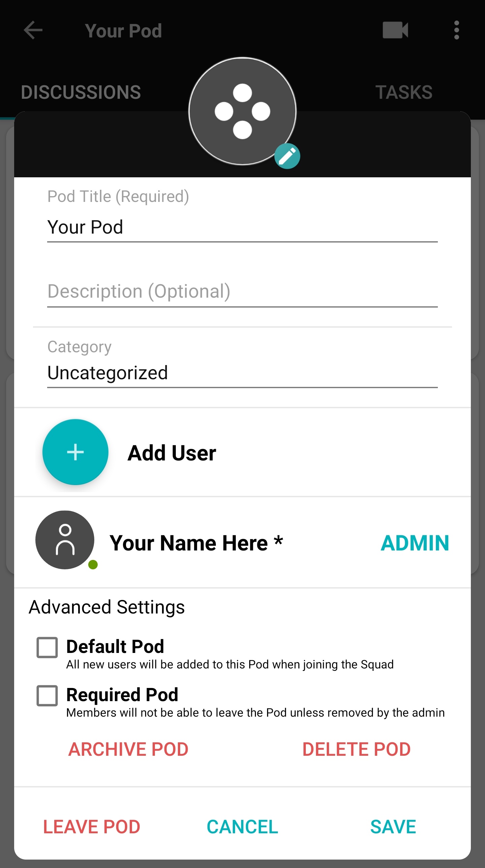Tap the ADMIN role label

415,543
